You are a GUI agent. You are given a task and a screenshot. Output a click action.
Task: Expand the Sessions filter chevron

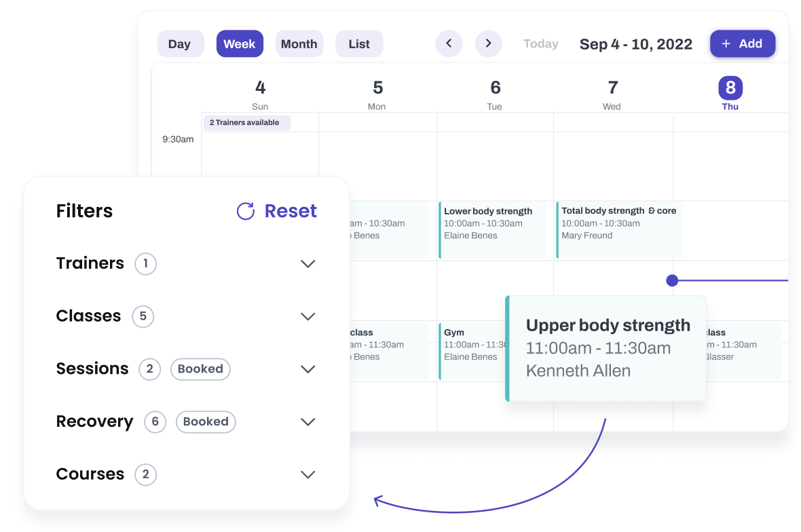pyautogui.click(x=308, y=369)
